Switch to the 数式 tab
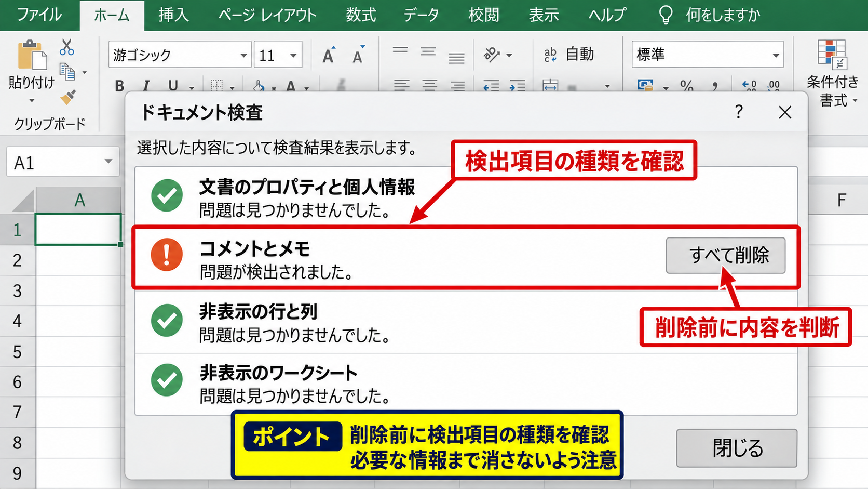The height and width of the screenshot is (489, 868). click(361, 15)
